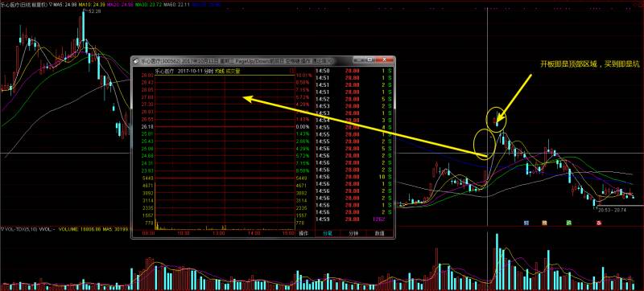Select the yellow MA10 moving average label
Viewport: 644px width, 291px height.
click(x=91, y=4)
